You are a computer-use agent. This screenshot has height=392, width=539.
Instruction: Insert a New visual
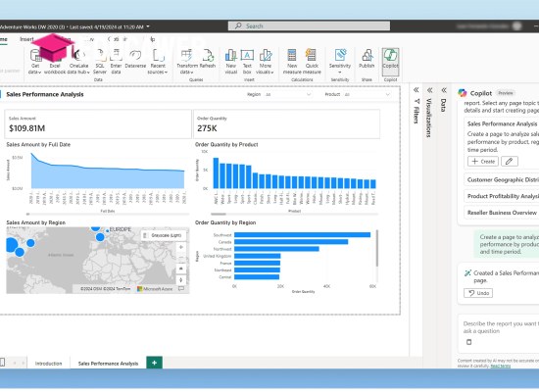[231, 62]
